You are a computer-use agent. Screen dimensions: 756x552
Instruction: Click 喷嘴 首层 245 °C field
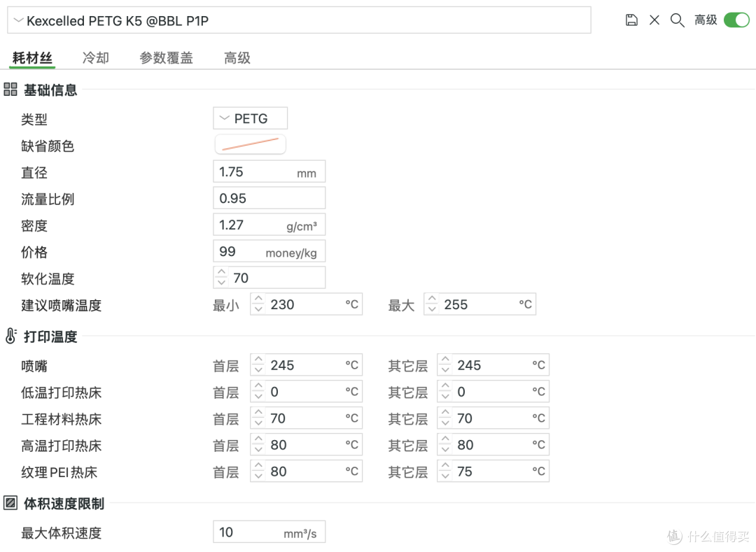click(x=306, y=365)
